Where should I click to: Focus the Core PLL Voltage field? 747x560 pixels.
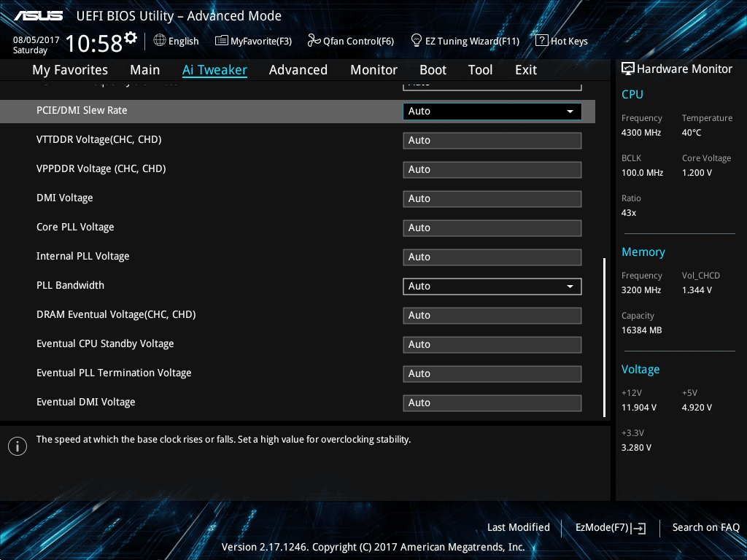[x=492, y=228]
